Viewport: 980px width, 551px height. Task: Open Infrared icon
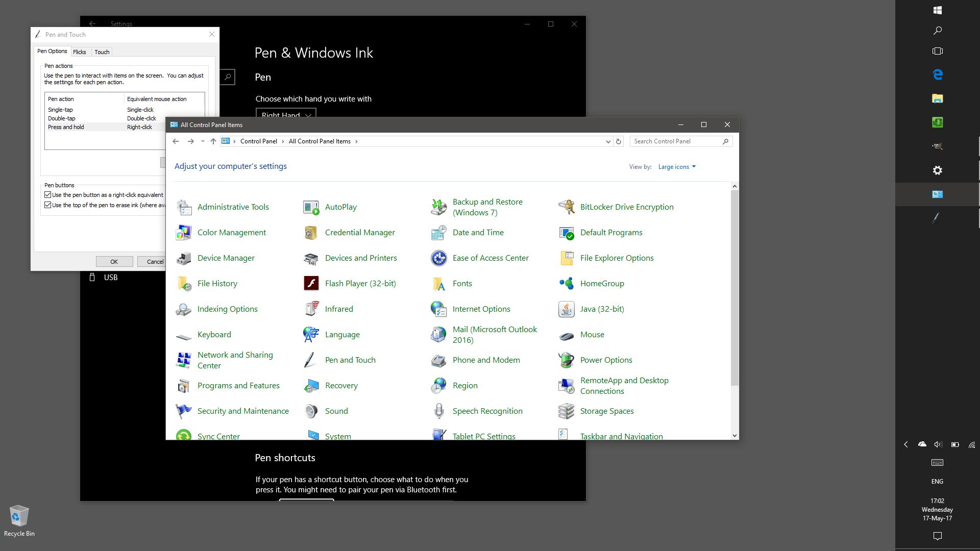[311, 309]
